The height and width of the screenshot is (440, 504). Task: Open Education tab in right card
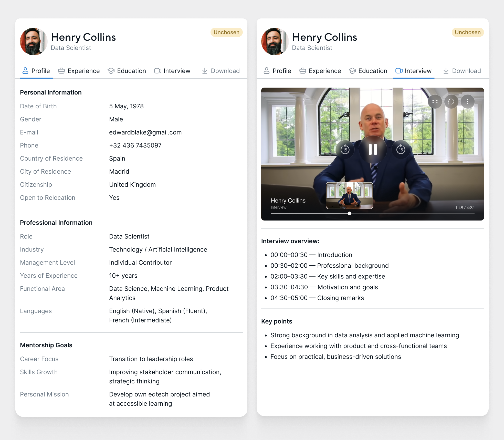(x=368, y=71)
